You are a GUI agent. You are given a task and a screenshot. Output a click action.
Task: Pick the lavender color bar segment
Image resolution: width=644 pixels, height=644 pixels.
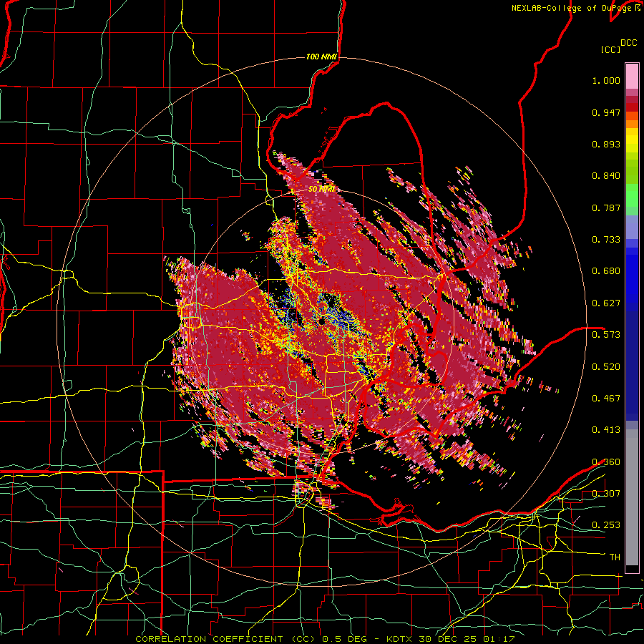632,227
